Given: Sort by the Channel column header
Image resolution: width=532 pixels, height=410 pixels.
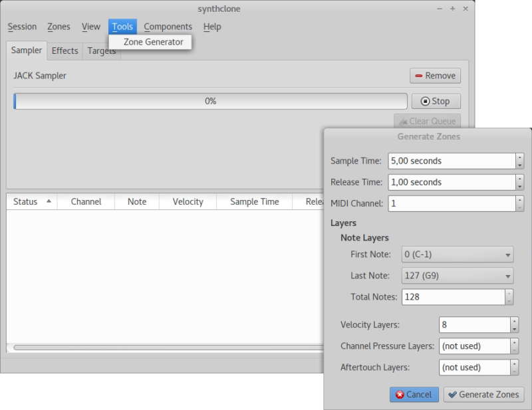Looking at the screenshot, I should click(86, 202).
